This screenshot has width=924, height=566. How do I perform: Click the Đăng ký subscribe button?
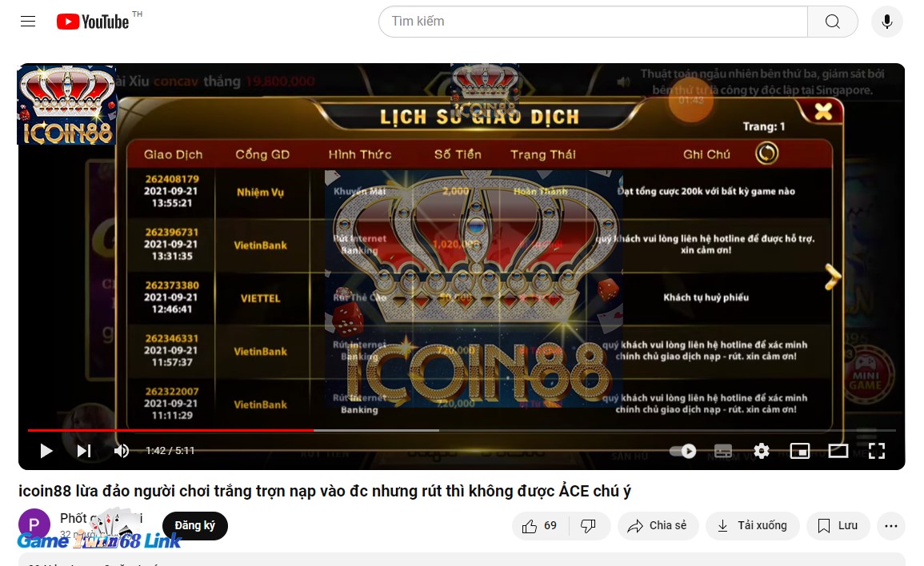[x=194, y=526]
